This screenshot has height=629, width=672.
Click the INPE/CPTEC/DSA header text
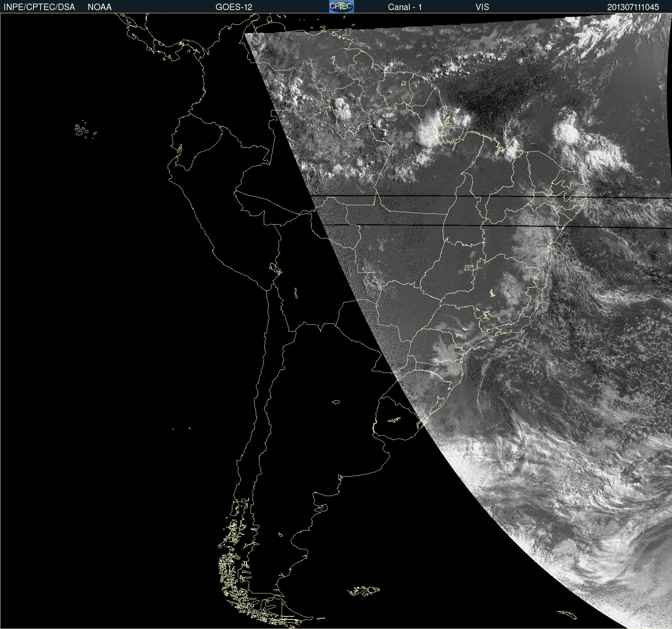(x=39, y=7)
